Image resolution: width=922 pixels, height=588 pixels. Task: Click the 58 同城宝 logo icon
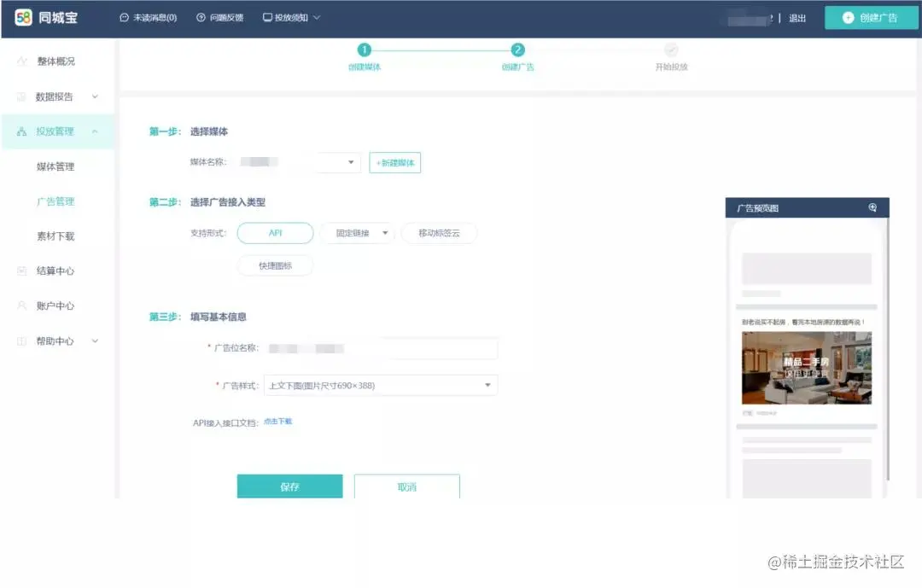click(23, 18)
